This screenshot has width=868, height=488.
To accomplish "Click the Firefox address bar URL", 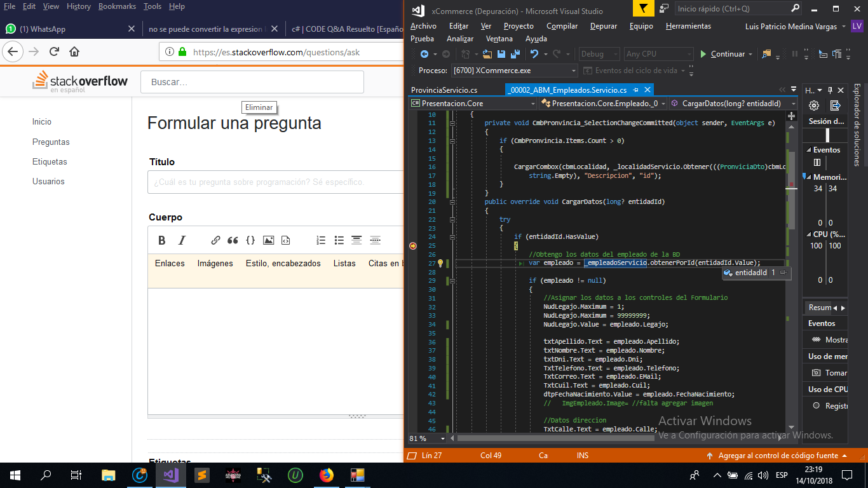I will (x=276, y=52).
